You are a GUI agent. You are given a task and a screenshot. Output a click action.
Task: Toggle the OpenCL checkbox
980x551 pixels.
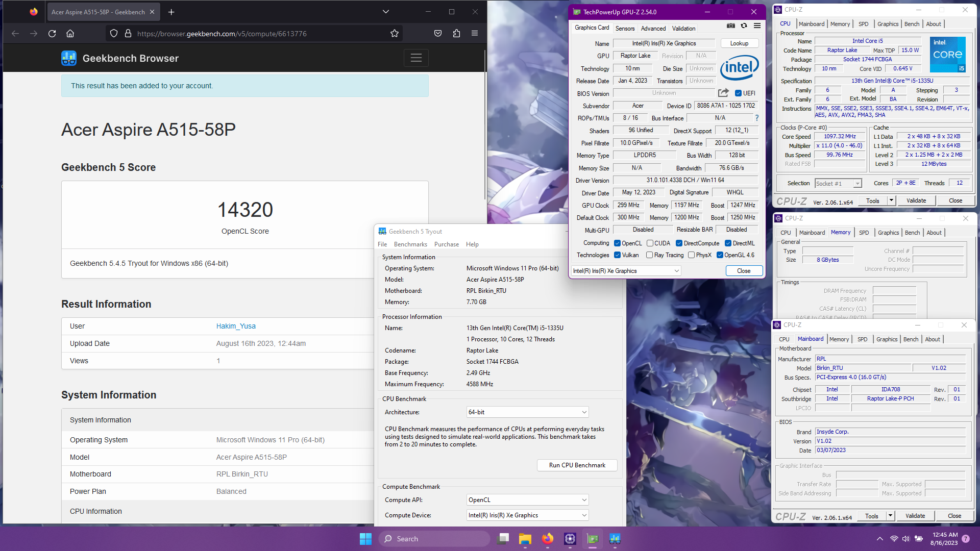[x=617, y=243]
